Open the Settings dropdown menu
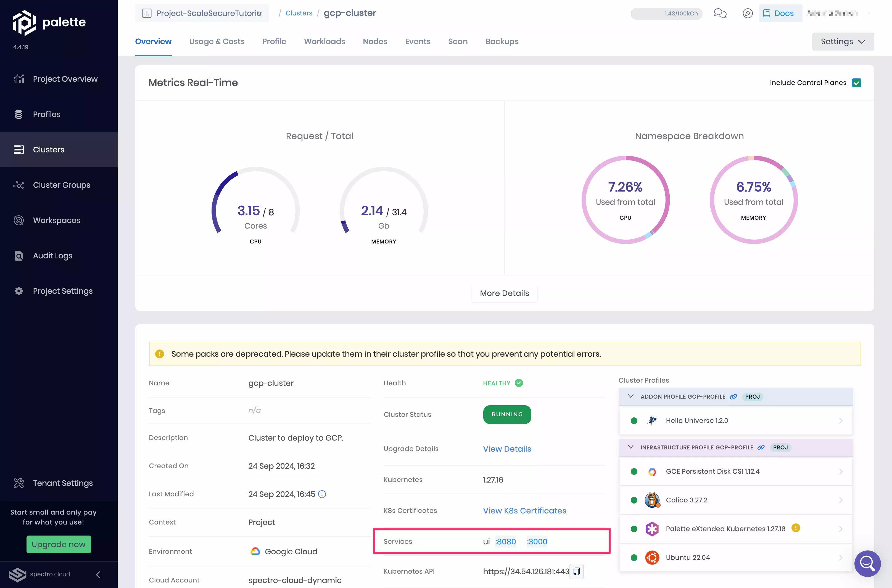Screen dimensions: 892x588 pyautogui.click(x=843, y=41)
